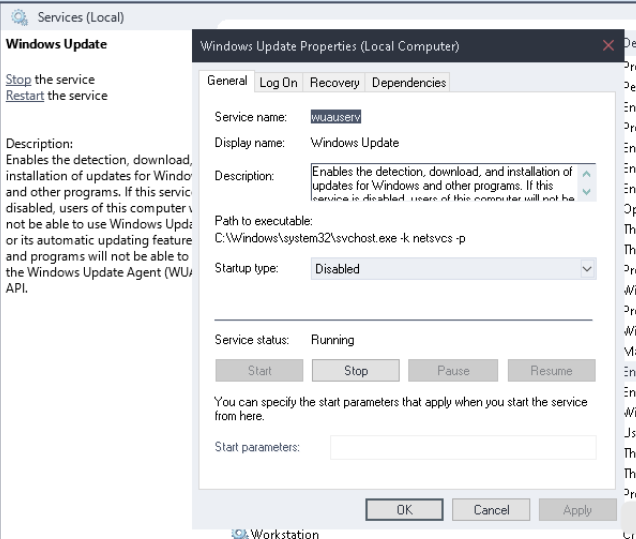Click the Stop service button in the dialog

tap(356, 370)
